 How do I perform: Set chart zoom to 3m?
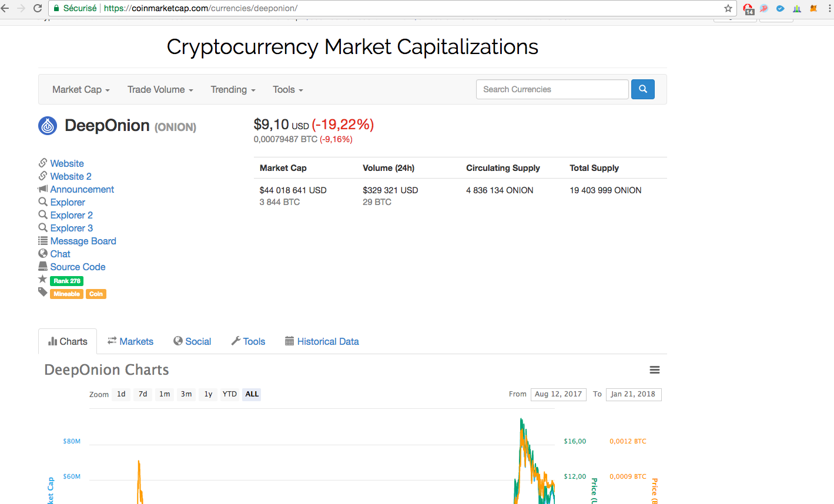(x=186, y=394)
